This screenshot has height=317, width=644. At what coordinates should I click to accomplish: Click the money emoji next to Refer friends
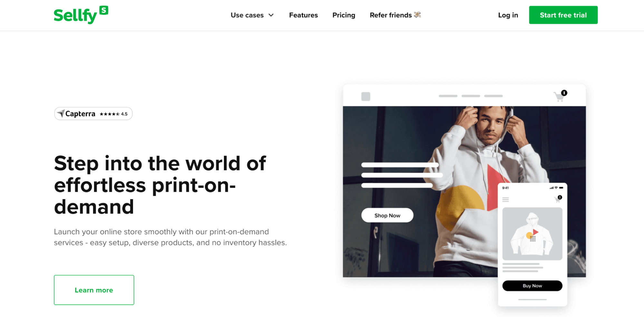point(418,14)
